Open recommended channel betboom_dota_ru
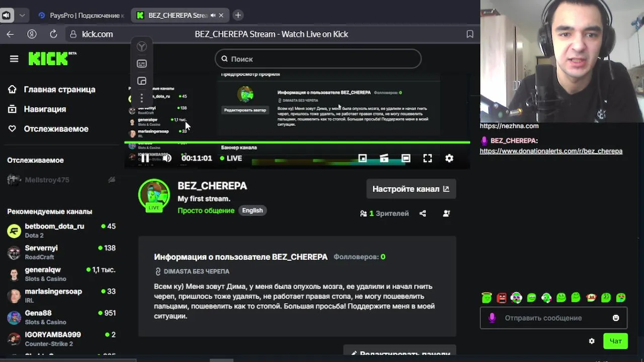The image size is (644, 362). pyautogui.click(x=61, y=231)
